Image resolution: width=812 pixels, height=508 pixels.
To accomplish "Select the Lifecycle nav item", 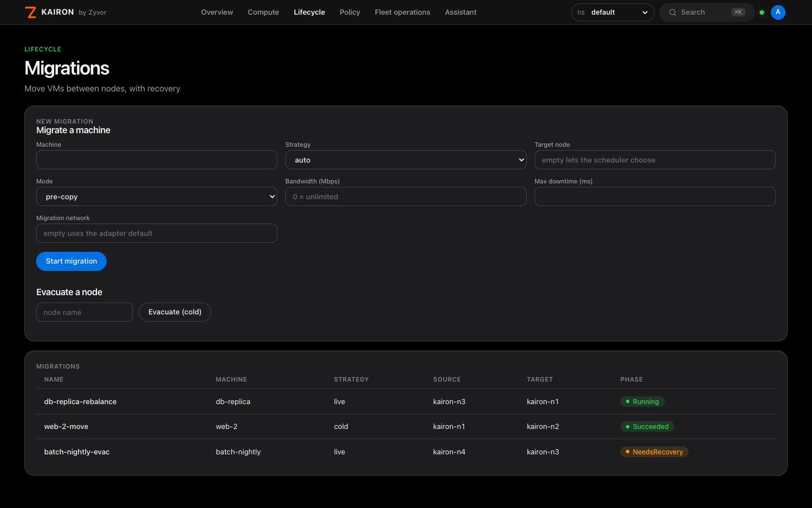I will [310, 12].
